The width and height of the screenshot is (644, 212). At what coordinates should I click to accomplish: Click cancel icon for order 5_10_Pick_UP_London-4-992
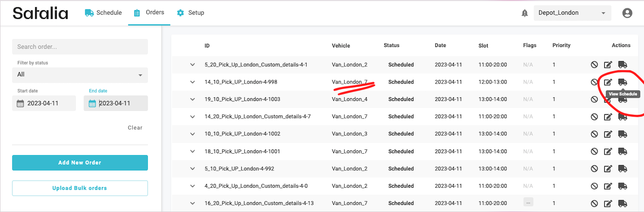pyautogui.click(x=594, y=169)
